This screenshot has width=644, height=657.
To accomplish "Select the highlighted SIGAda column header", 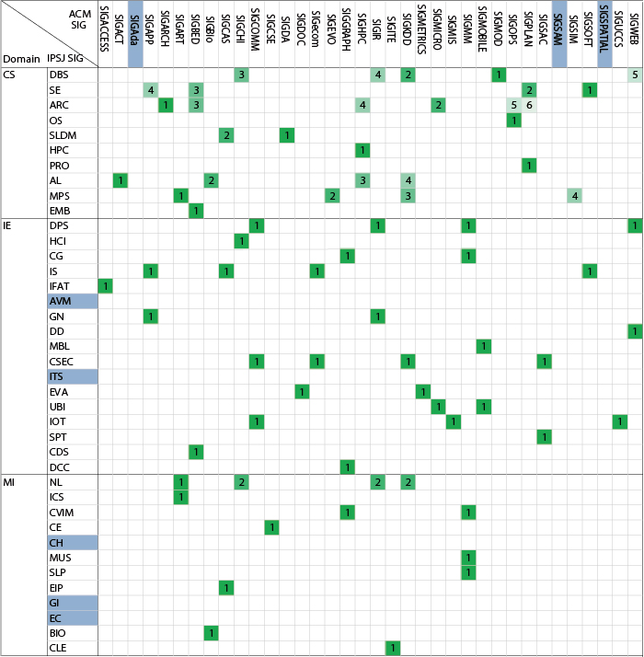I will point(135,34).
